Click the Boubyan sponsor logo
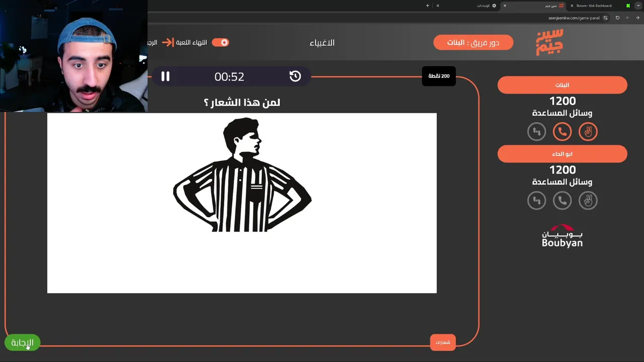644x362 pixels. pos(562,236)
